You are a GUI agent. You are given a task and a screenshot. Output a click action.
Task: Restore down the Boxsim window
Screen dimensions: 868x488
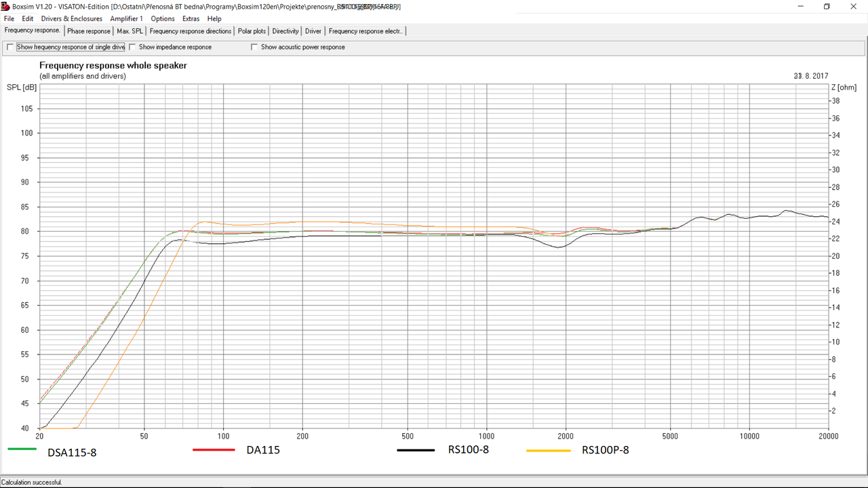coord(827,6)
